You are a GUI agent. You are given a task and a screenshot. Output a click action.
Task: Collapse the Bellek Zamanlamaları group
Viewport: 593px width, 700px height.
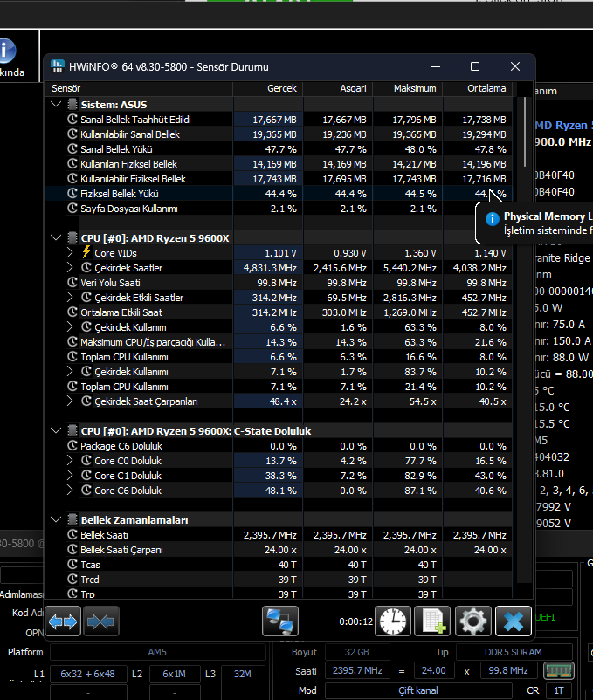pyautogui.click(x=56, y=519)
